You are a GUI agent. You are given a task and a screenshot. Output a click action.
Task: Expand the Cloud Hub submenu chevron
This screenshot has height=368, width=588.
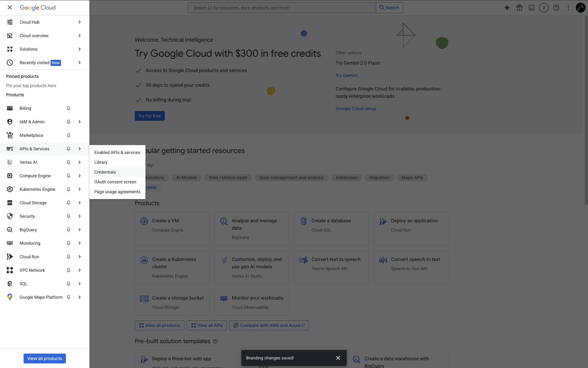click(x=80, y=22)
